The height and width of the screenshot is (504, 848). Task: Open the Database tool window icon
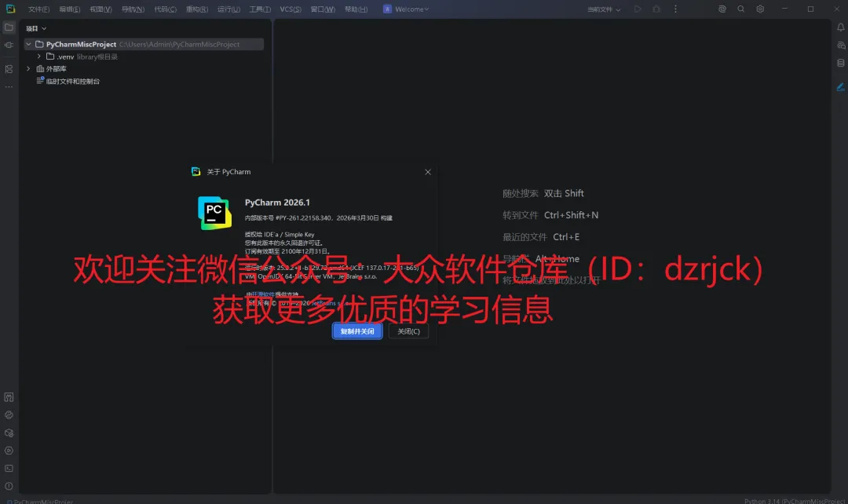click(840, 64)
